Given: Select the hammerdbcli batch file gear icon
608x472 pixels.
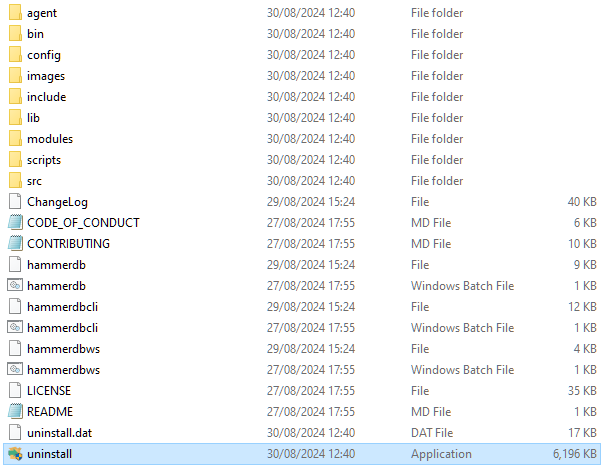Looking at the screenshot, I should (x=15, y=327).
